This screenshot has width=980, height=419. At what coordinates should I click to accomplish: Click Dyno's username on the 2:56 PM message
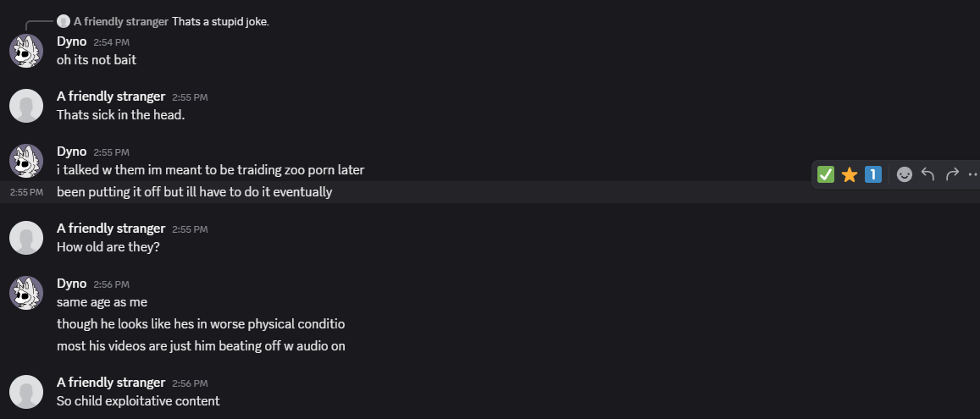coord(72,284)
